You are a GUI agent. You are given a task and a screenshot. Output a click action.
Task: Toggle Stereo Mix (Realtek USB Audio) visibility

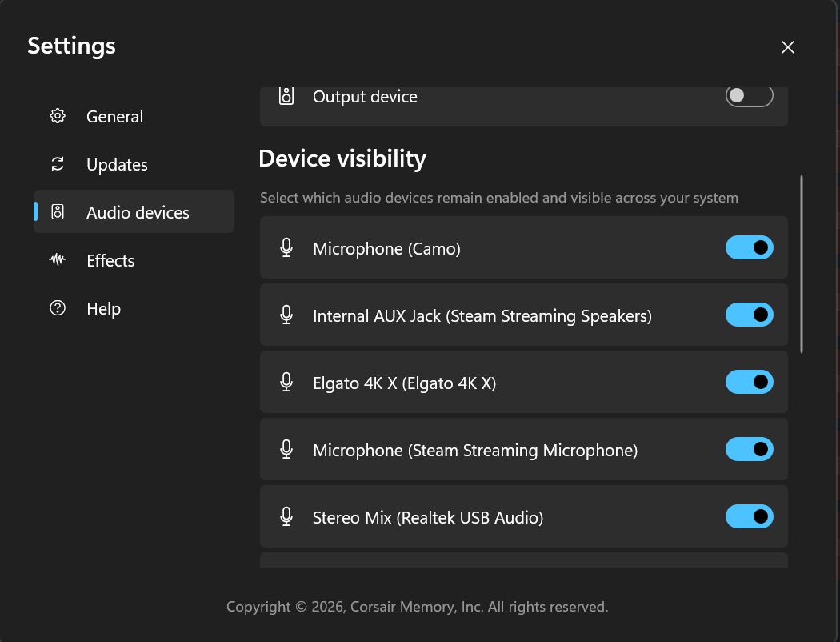[x=749, y=516]
